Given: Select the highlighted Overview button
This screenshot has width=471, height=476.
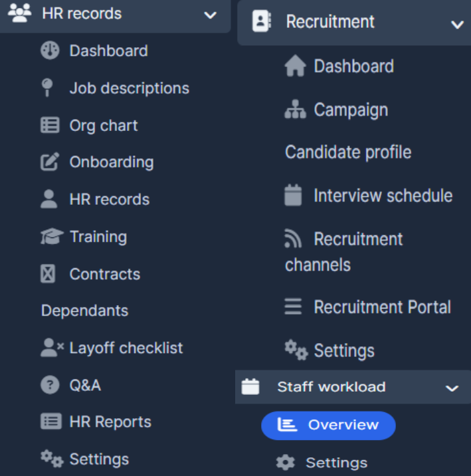Looking at the screenshot, I should [x=328, y=425].
